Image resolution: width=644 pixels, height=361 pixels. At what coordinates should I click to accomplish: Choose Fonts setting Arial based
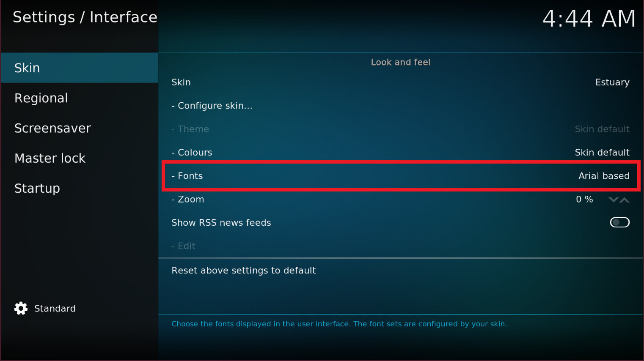click(400, 176)
